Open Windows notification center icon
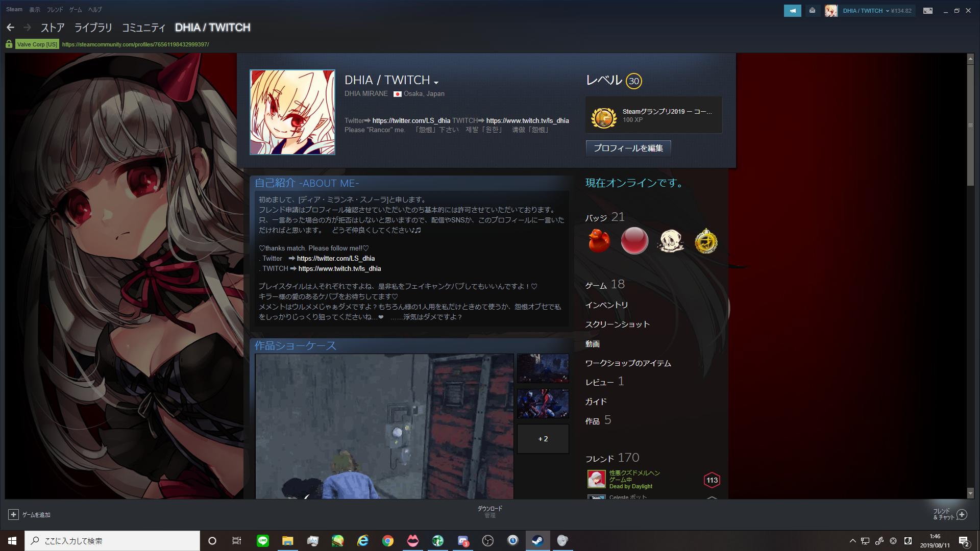Image resolution: width=980 pixels, height=551 pixels. [964, 541]
